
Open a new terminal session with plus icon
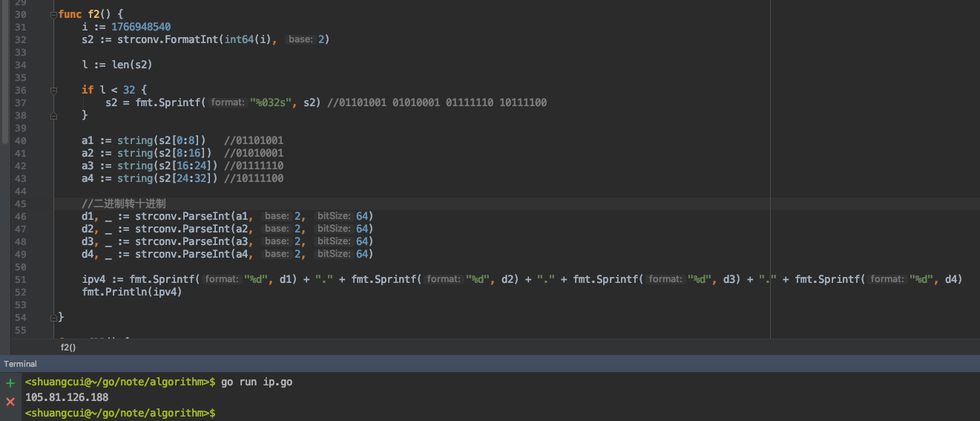tap(10, 383)
